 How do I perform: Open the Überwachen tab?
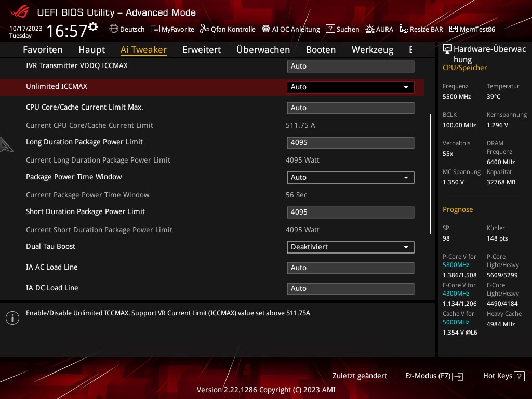263,50
